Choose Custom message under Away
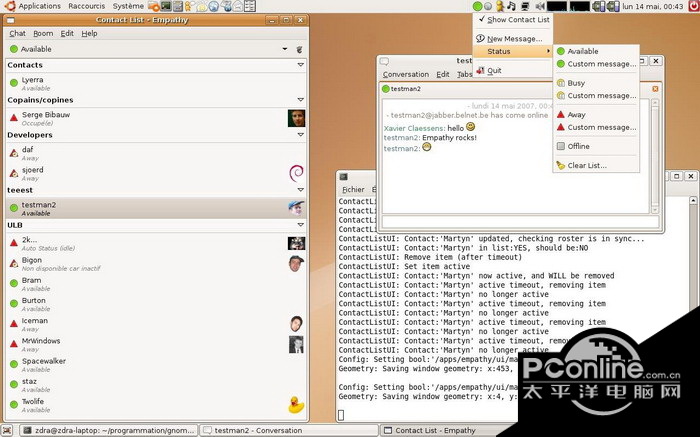The width and height of the screenshot is (700, 437). tap(596, 128)
